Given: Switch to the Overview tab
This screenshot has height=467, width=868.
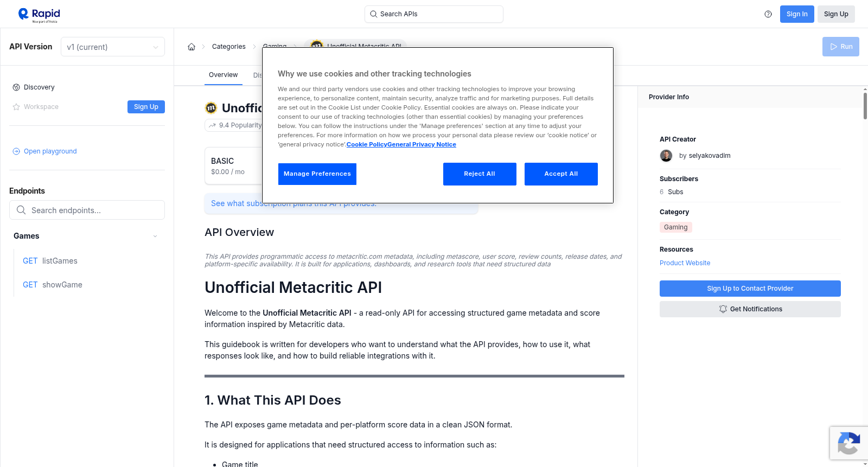Looking at the screenshot, I should 223,75.
